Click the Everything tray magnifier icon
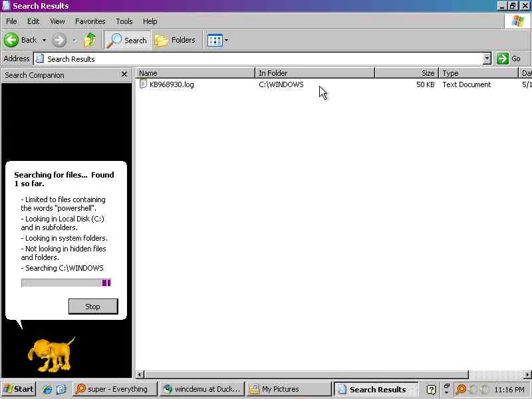 pyautogui.click(x=461, y=389)
